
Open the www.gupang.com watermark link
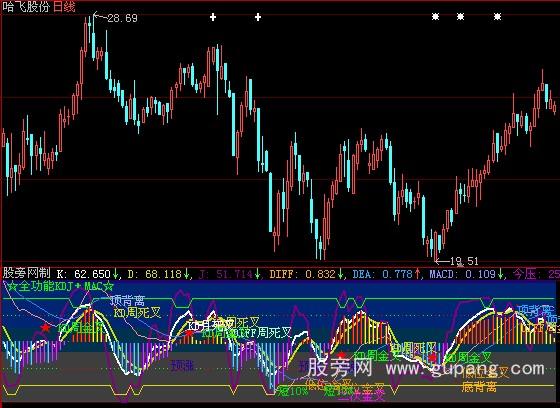(x=465, y=368)
